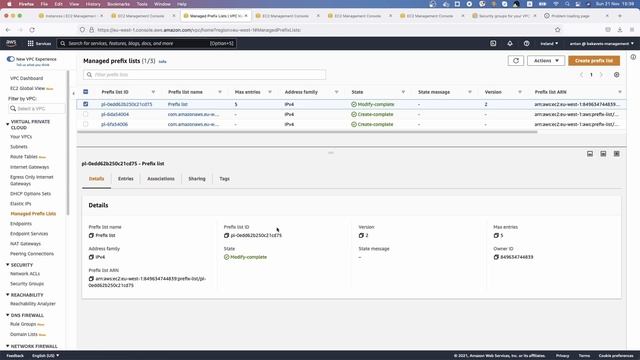The image size is (640, 360).
Task: Copy the Prefix list ARN value
Action: pyautogui.click(x=91, y=279)
